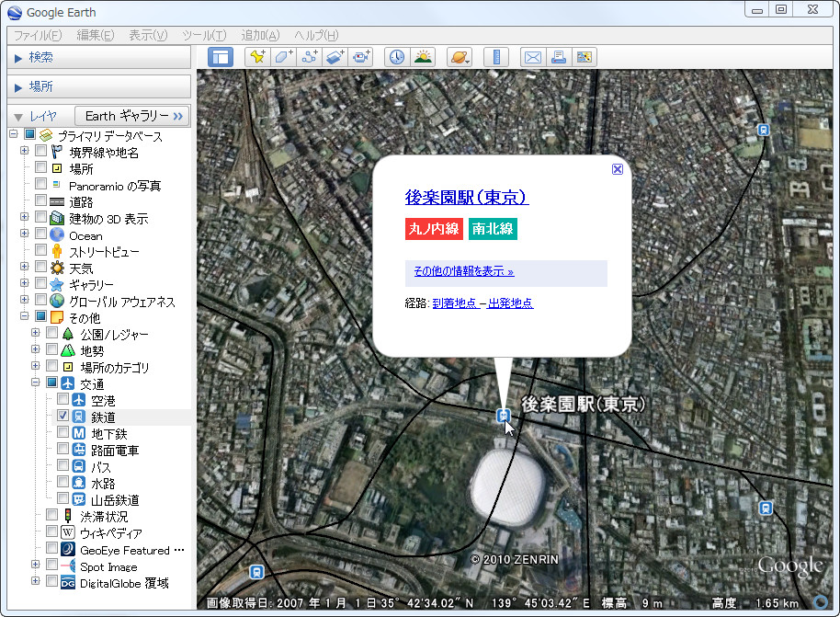Click station marker at upper right of map
Viewport: 840px width, 617px height.
tap(764, 130)
